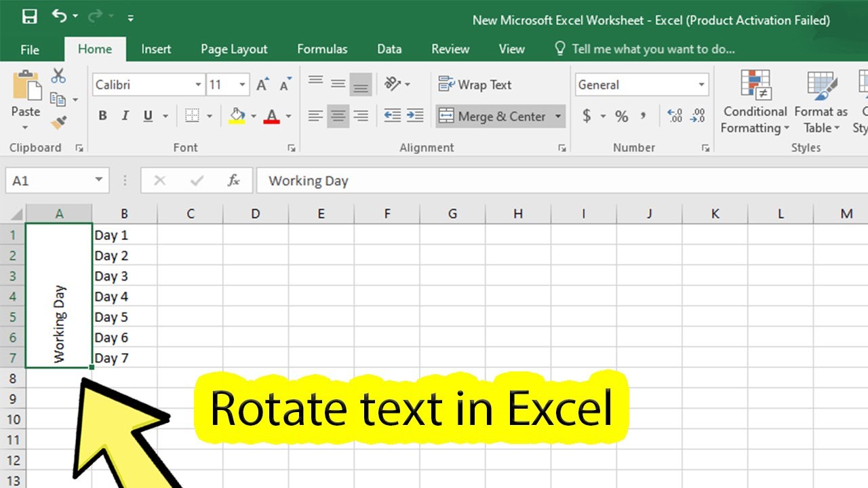868x488 pixels.
Task: Cancel the formula bar entry
Action: coord(160,181)
